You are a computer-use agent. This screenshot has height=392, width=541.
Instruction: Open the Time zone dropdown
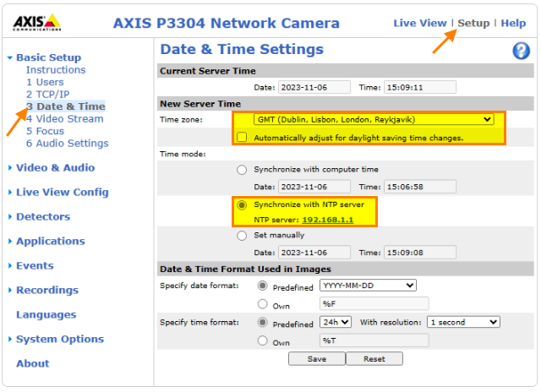374,119
